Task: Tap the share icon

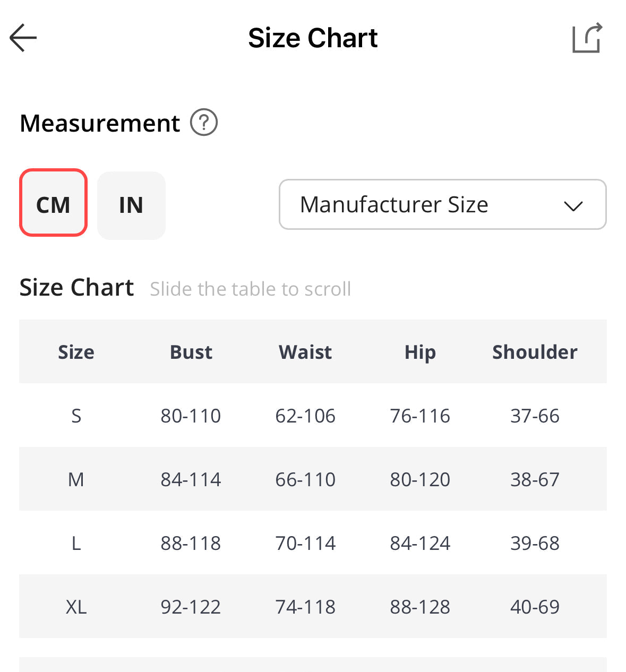Action: point(587,38)
